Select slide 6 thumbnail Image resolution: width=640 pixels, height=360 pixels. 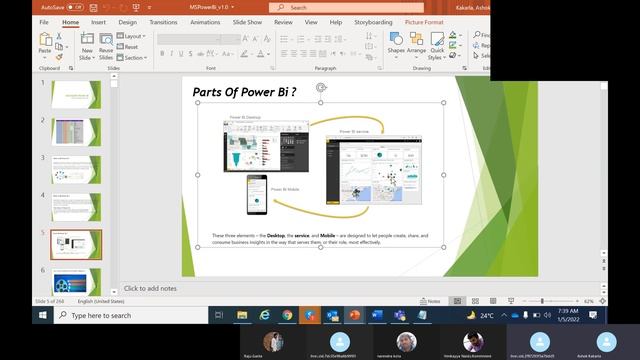[76, 282]
